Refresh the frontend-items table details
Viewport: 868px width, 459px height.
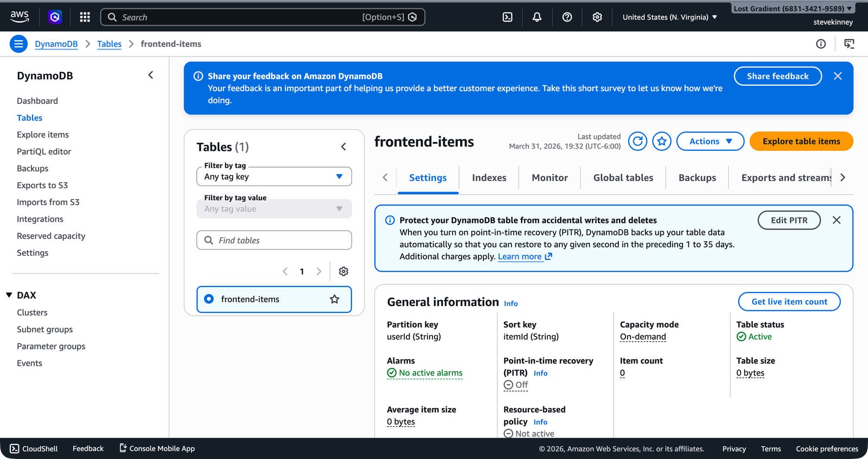pyautogui.click(x=637, y=141)
